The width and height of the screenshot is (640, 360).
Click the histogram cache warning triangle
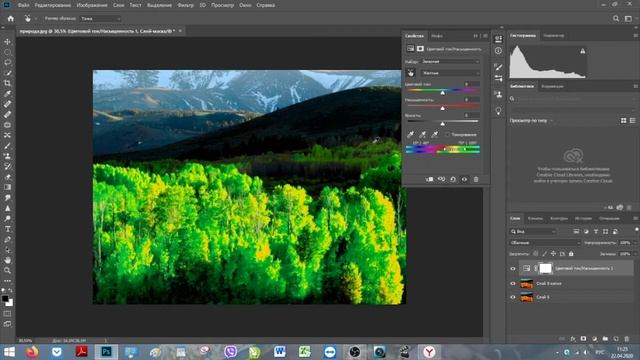click(x=583, y=51)
